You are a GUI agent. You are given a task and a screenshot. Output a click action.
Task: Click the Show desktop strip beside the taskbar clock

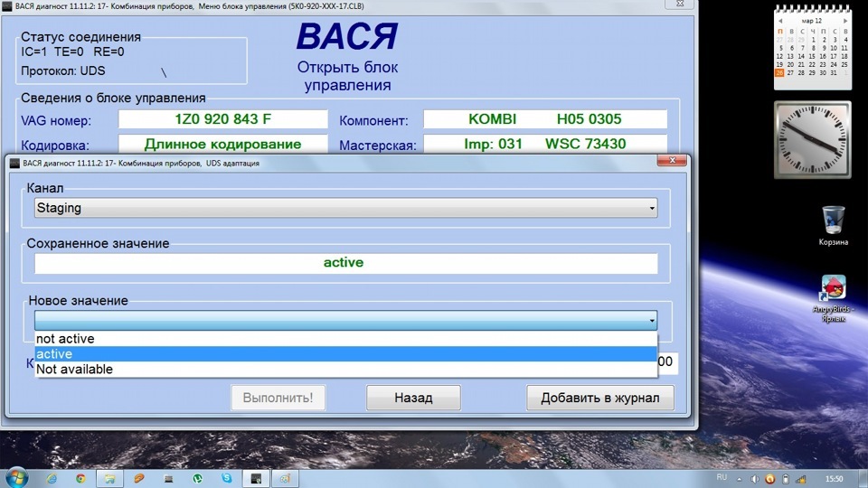pyautogui.click(x=864, y=479)
